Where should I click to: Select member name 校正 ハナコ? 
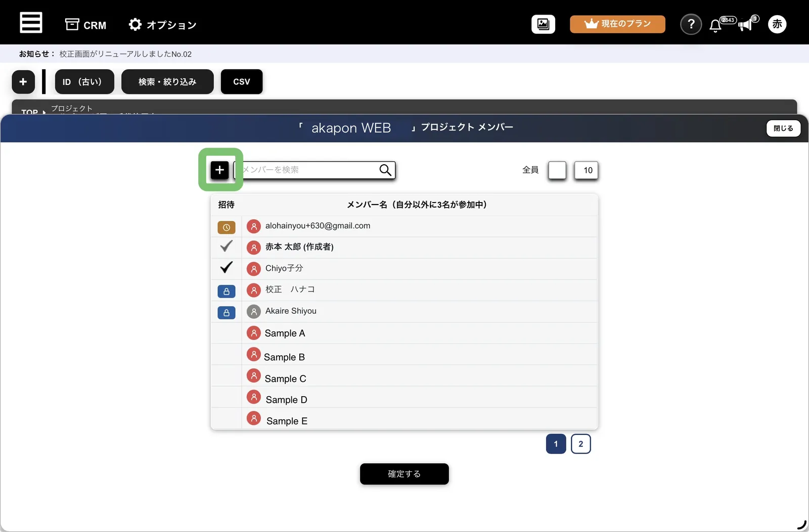pos(290,289)
